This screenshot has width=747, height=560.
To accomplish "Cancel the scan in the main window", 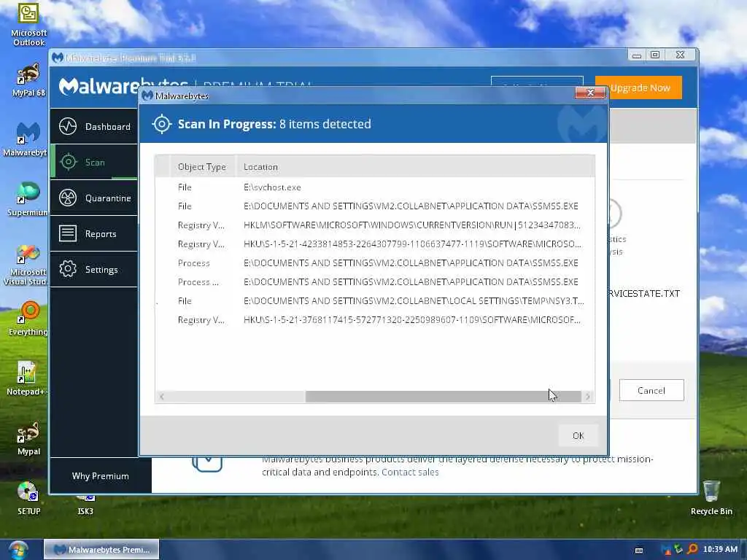I will (651, 391).
